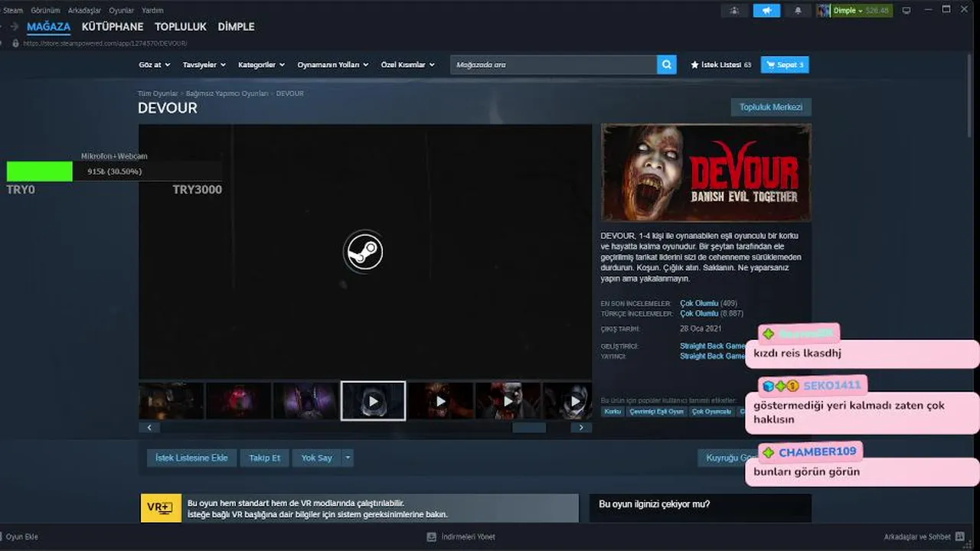Click the İndirmeleri Yönet download icon
The image size is (980, 551).
click(432, 537)
